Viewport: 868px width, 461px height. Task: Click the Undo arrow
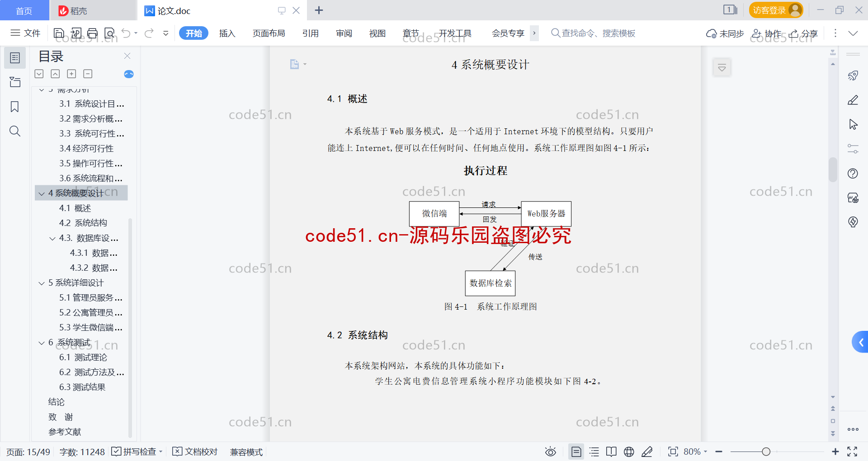126,33
